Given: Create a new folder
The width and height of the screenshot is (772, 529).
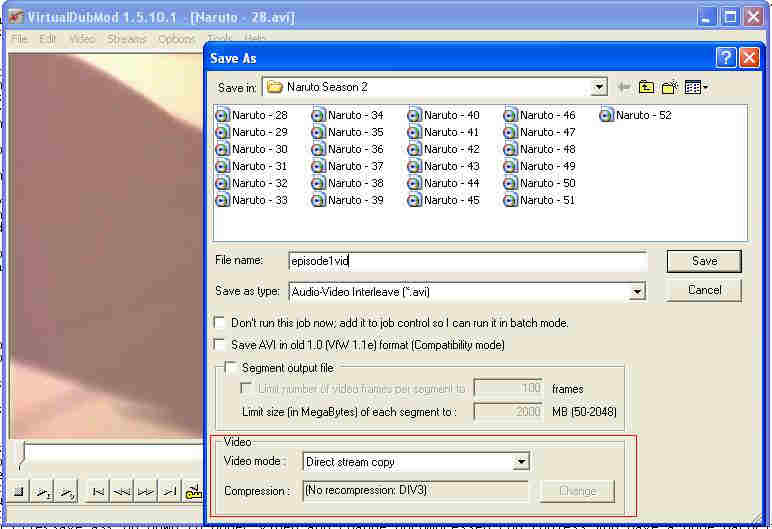Looking at the screenshot, I should (670, 87).
